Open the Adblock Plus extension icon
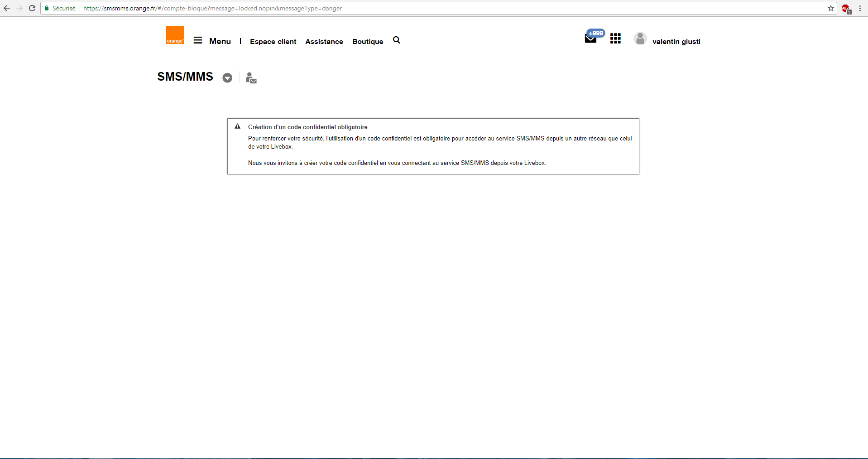 [x=845, y=8]
